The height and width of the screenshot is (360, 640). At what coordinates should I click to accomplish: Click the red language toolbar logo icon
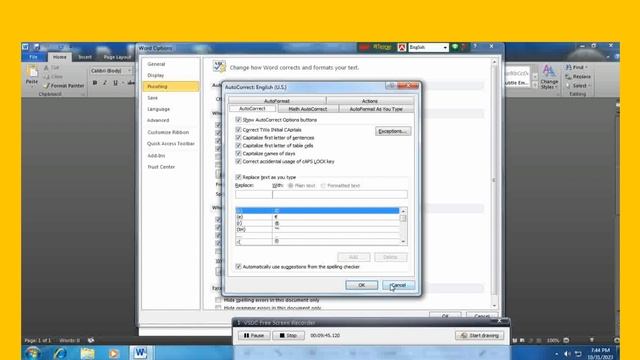click(x=402, y=48)
